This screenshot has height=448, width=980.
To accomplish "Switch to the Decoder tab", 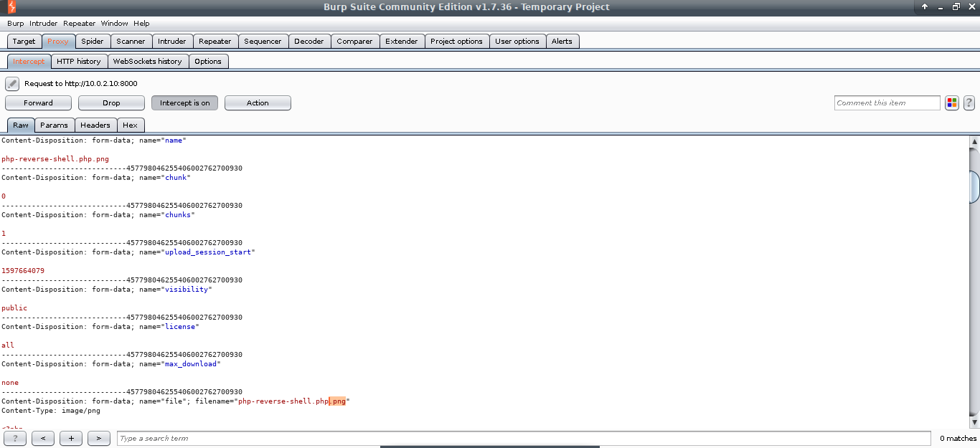I will (309, 42).
